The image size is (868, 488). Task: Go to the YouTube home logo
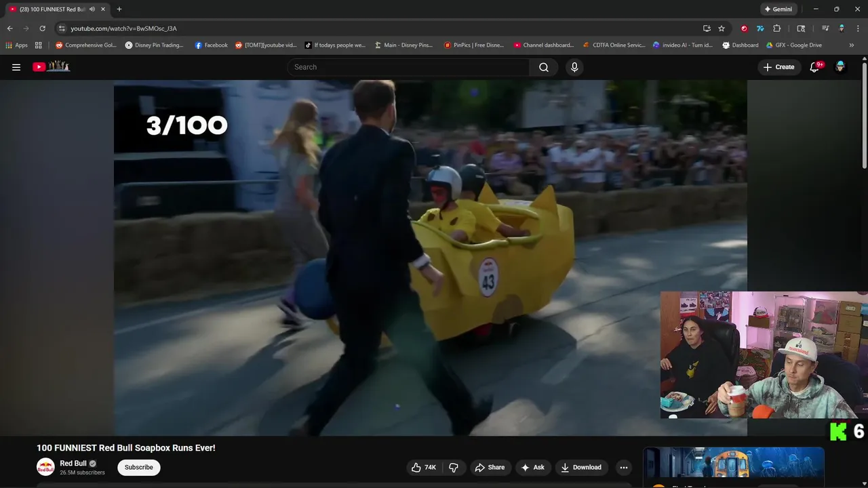click(x=52, y=66)
